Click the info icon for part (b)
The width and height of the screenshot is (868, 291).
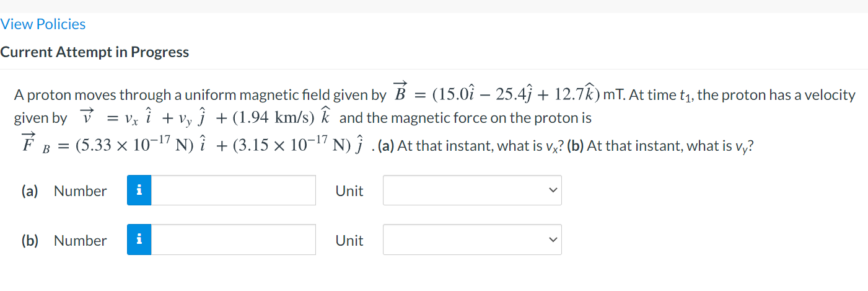click(x=139, y=240)
